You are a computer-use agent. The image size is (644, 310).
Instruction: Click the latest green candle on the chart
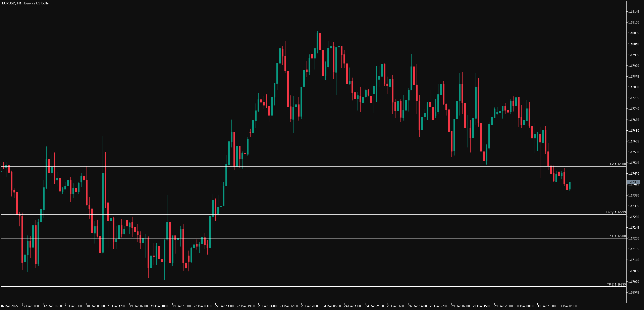click(x=570, y=186)
